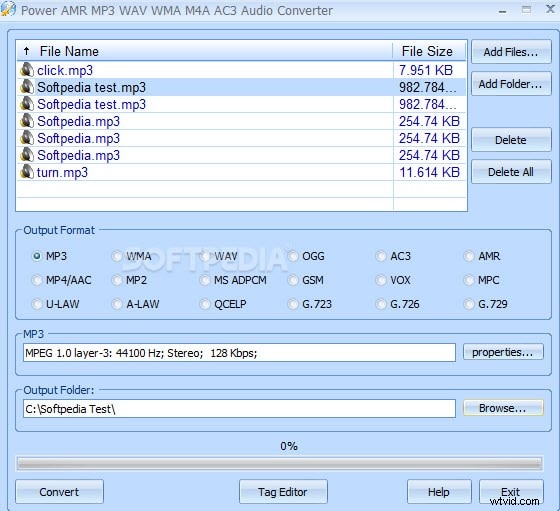
Task: Select the turn.mp3 file row
Action: point(241,172)
